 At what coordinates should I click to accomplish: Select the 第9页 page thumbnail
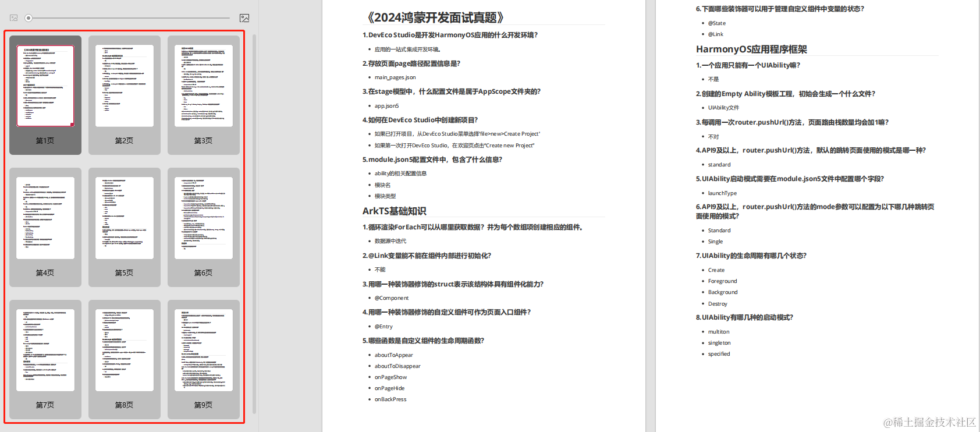click(x=204, y=359)
